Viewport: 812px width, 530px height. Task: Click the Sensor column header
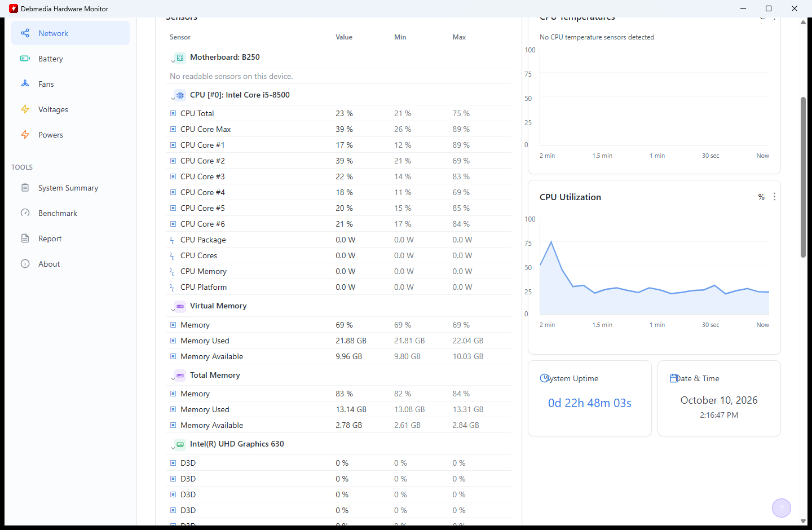180,37
